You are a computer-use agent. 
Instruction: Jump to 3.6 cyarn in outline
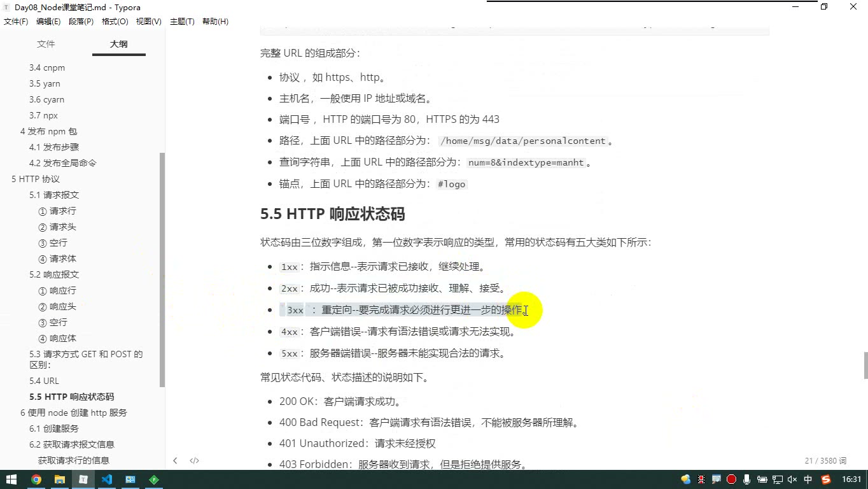coord(46,99)
